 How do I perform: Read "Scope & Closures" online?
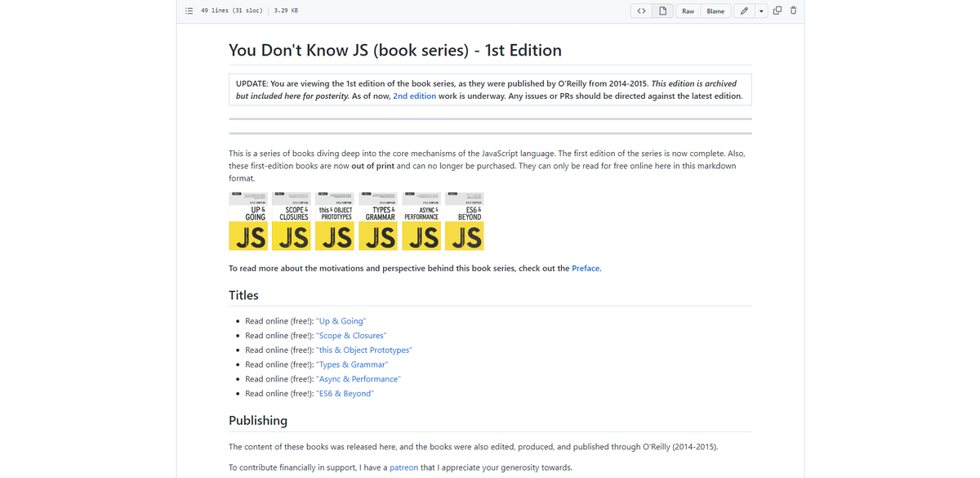click(350, 336)
